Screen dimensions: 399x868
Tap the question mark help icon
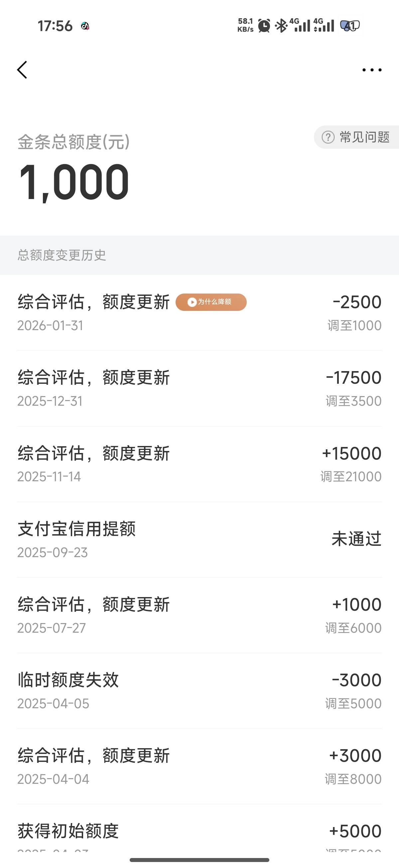[x=328, y=137]
